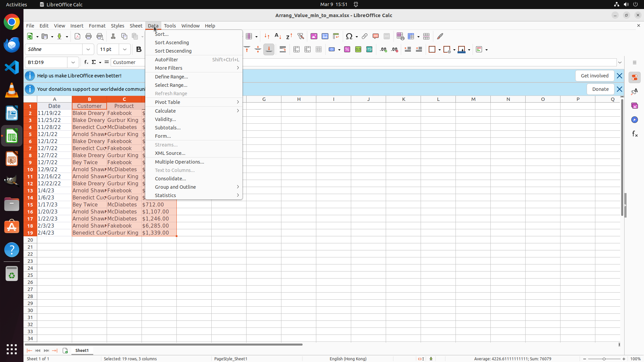Image resolution: width=644 pixels, height=362 pixels.
Task: Insert an image using the toolbar
Action: (x=314, y=36)
